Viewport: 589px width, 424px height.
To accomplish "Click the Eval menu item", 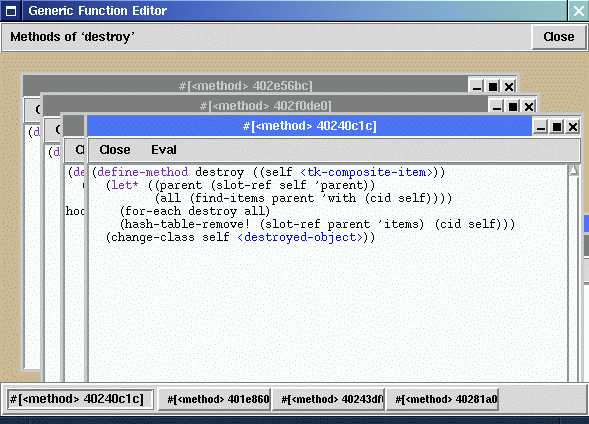I will point(164,150).
